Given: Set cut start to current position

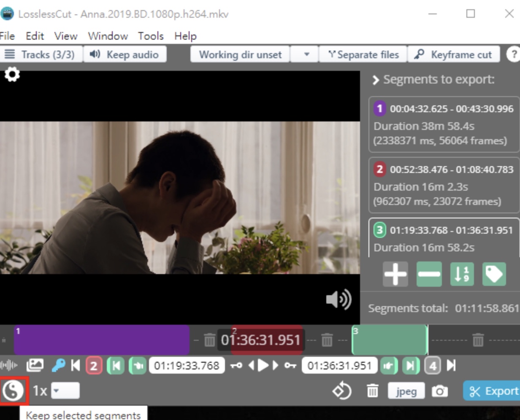Looking at the screenshot, I should click(x=137, y=365).
